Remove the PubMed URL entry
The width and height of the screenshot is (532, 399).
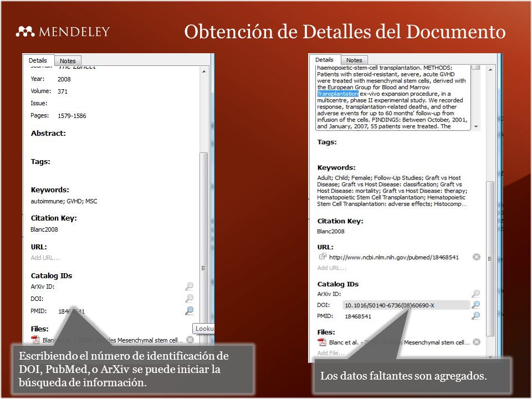[x=477, y=257]
